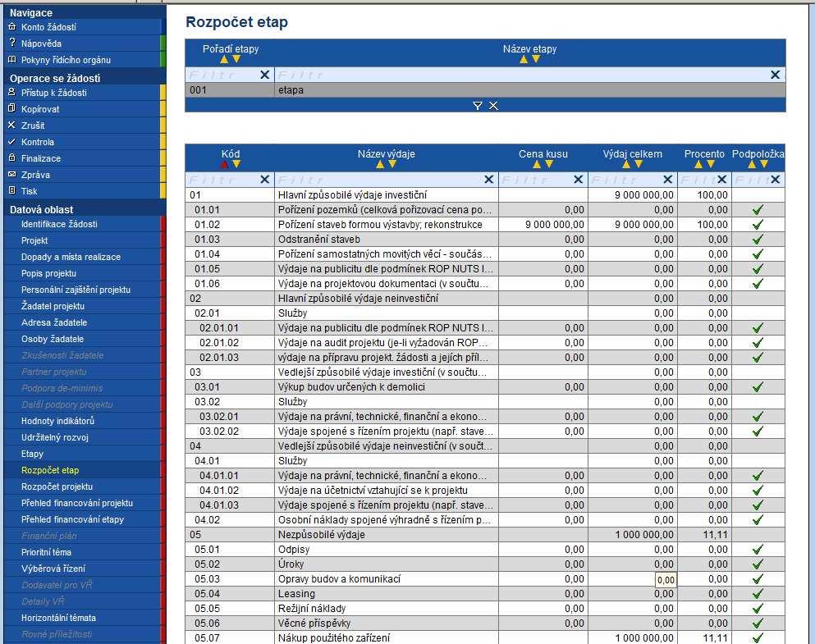Open Přehled financování projektu
This screenshot has height=644, width=815.
[x=77, y=503]
